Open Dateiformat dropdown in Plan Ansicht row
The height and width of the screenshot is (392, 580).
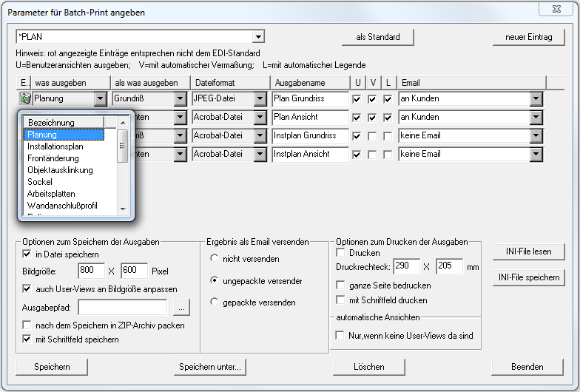point(260,117)
